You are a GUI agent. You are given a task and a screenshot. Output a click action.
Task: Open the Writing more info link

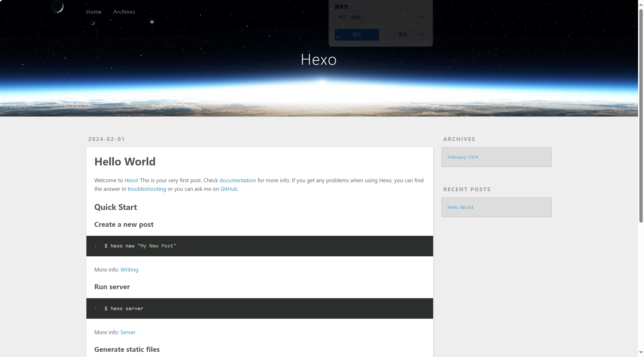[129, 269]
